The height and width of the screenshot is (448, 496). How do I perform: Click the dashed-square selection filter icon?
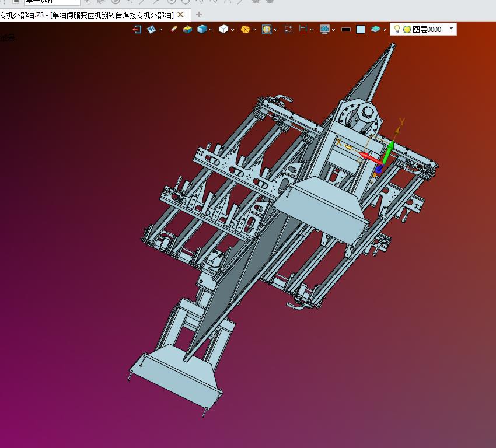pyautogui.click(x=288, y=29)
